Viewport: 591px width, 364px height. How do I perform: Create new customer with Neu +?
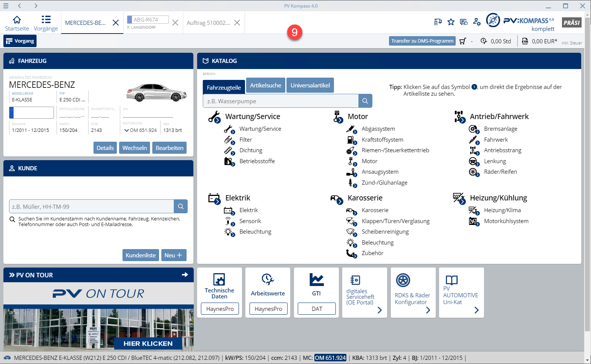point(174,255)
